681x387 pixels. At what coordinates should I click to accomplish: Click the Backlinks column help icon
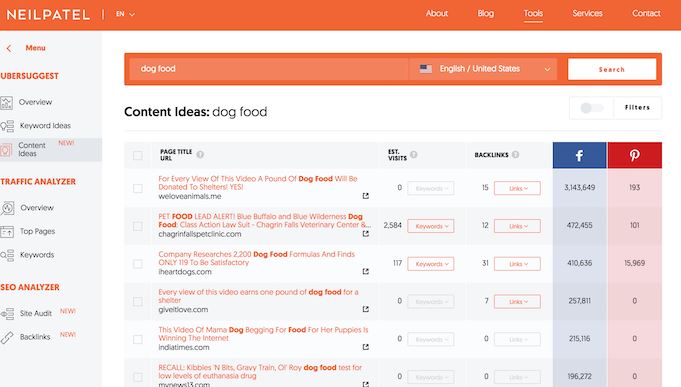[x=515, y=154]
